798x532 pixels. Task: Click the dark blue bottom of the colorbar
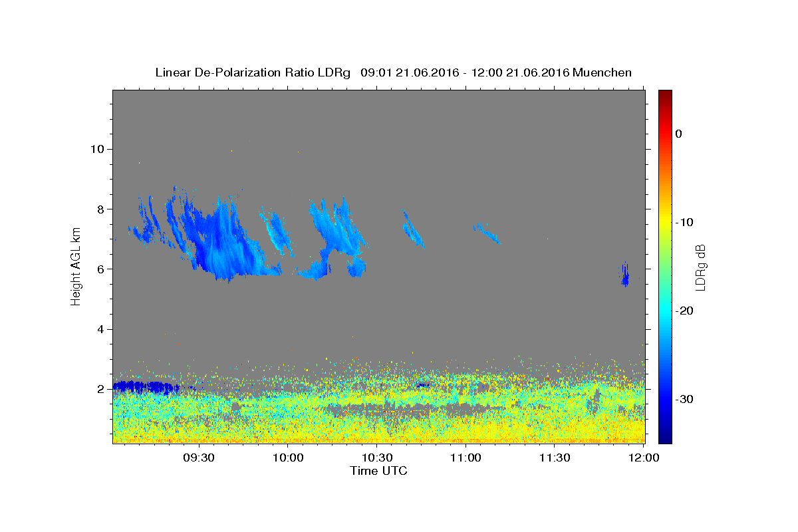point(665,436)
